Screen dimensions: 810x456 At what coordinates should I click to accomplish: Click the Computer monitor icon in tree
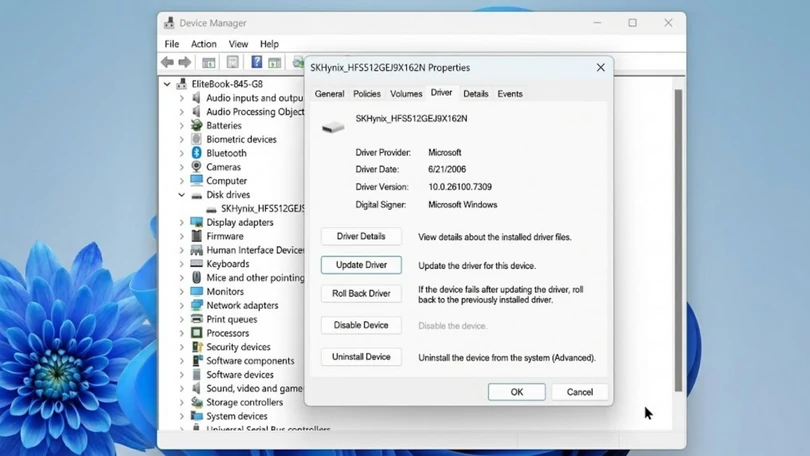196,180
